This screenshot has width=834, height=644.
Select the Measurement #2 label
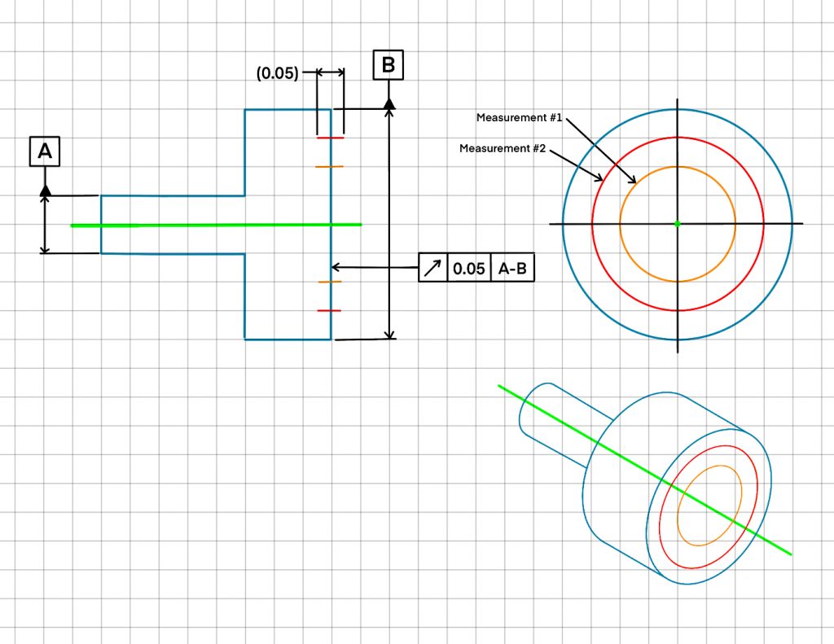coord(503,148)
